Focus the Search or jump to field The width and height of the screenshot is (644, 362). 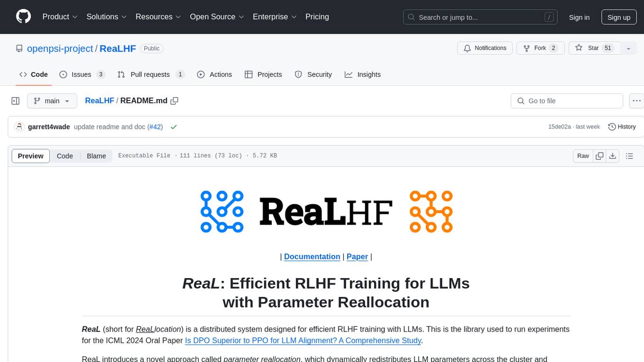481,17
